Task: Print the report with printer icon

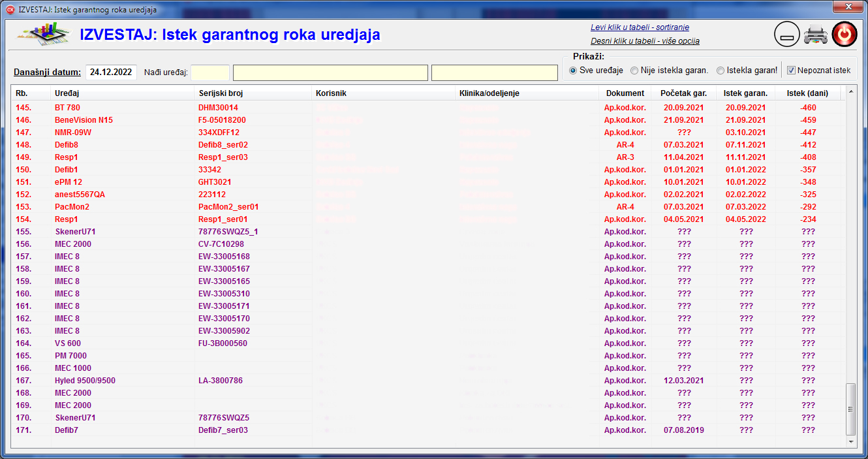Action: tap(815, 35)
